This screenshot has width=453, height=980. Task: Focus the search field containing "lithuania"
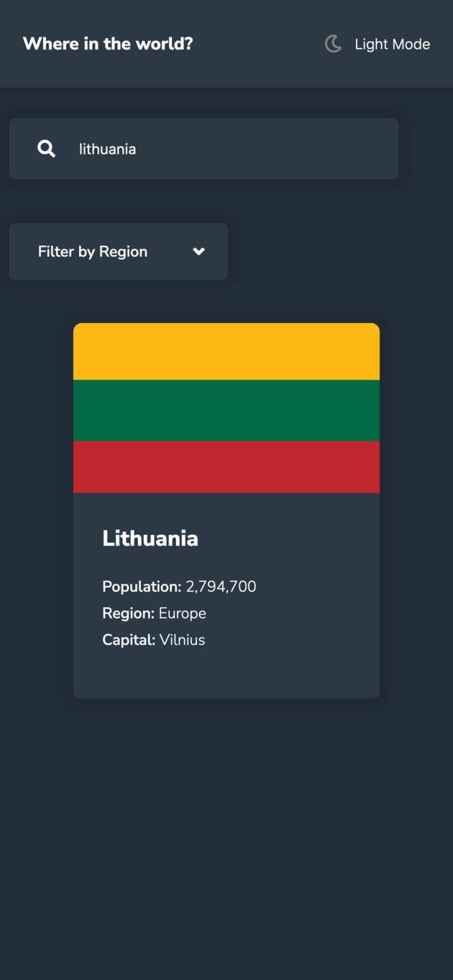click(x=230, y=149)
